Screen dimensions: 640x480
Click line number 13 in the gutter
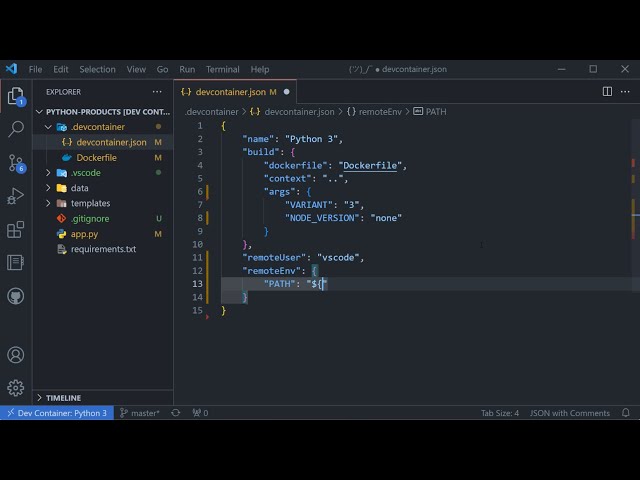coord(198,284)
